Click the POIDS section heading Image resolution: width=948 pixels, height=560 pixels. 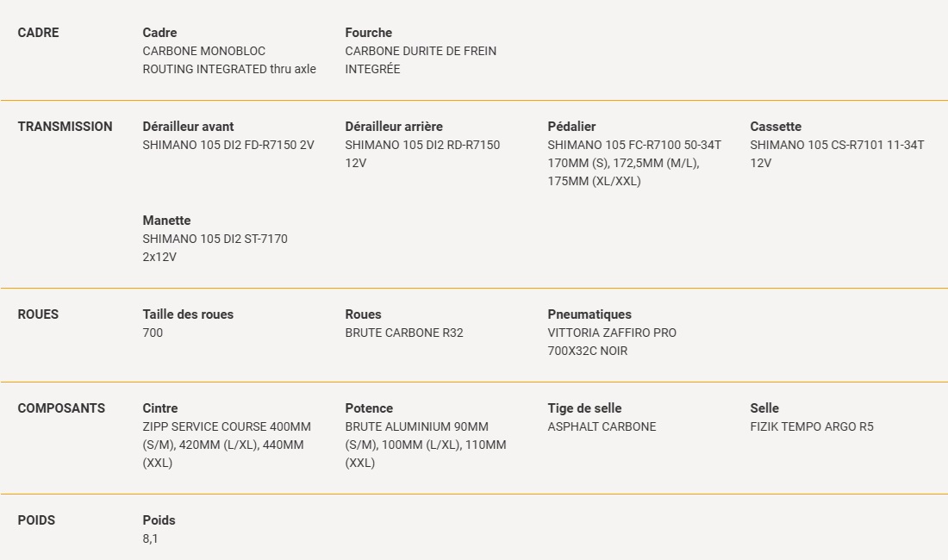[36, 520]
